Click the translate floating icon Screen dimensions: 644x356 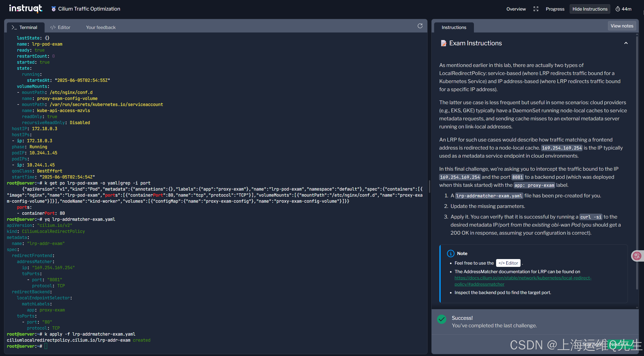[x=637, y=256]
